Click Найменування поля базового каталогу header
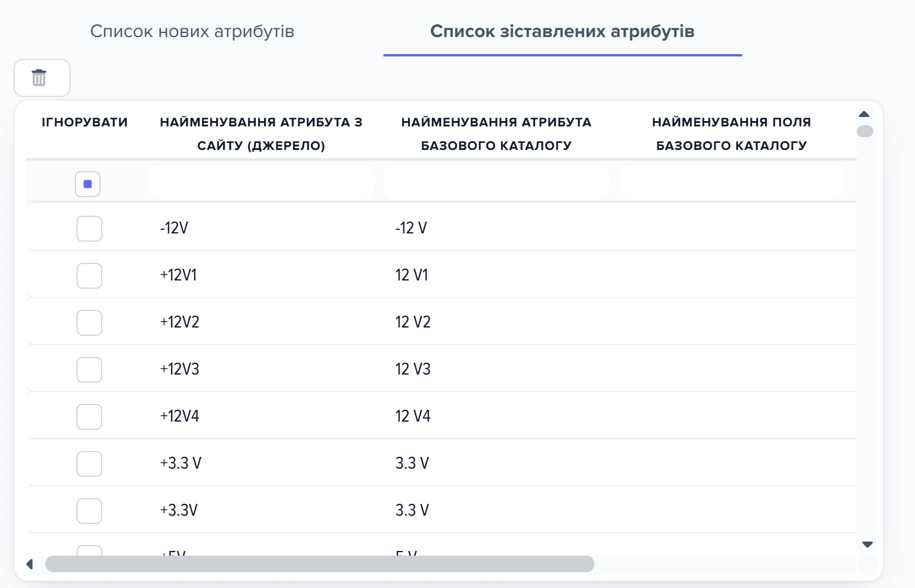 [732, 133]
